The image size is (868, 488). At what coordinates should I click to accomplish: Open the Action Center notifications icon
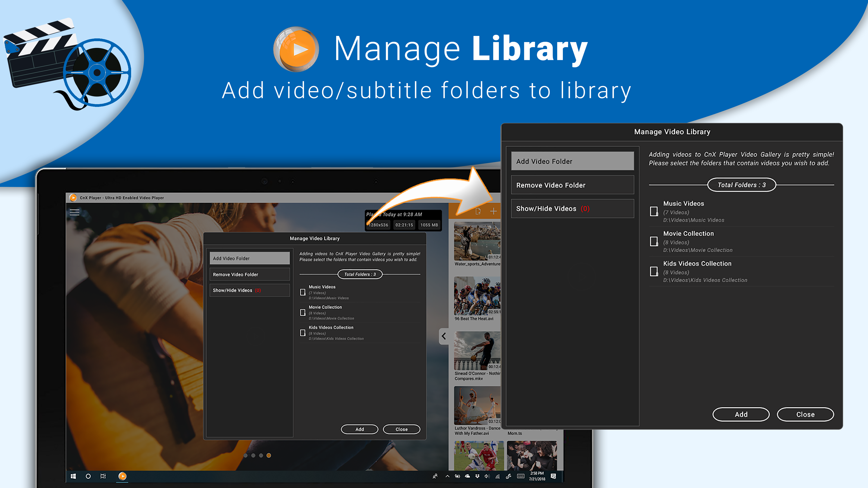553,476
